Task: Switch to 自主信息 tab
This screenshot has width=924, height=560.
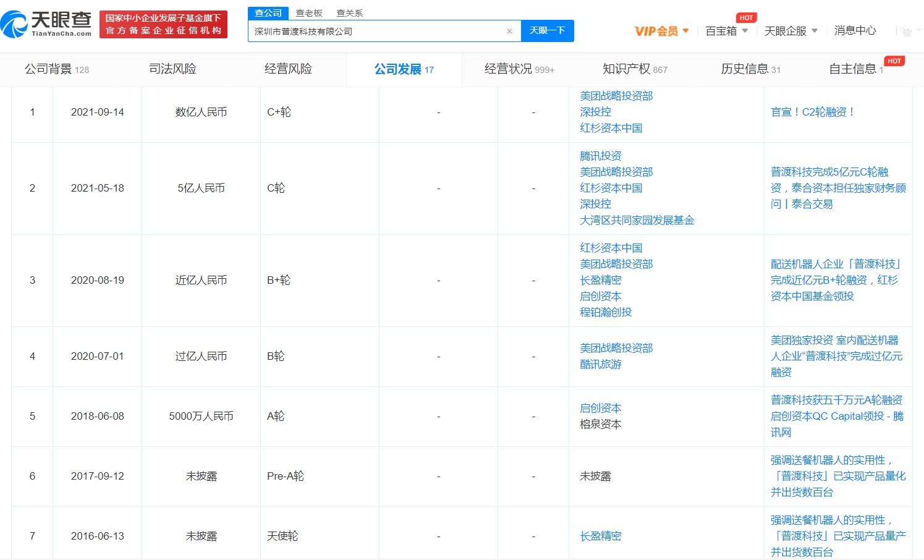Action: click(x=856, y=69)
